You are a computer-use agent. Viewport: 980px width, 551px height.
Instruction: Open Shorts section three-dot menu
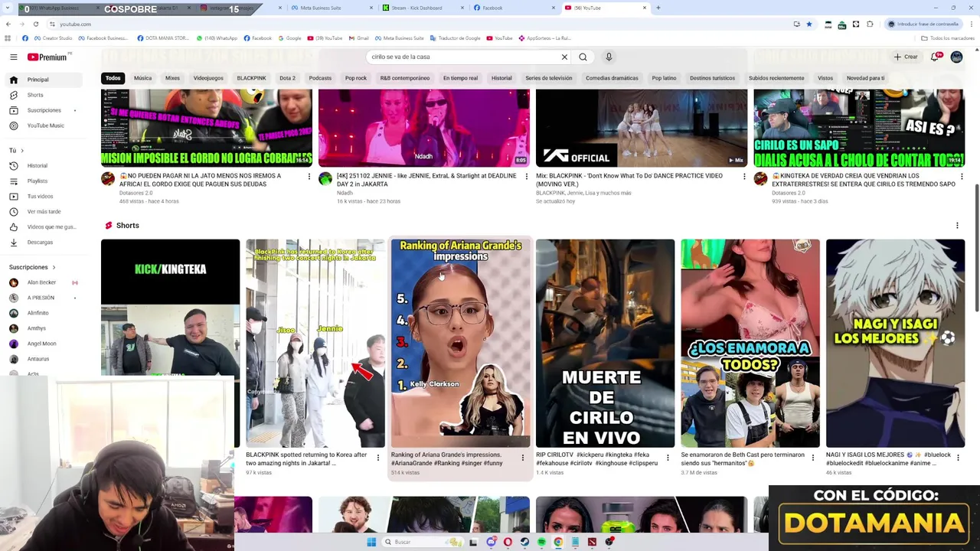[957, 226]
